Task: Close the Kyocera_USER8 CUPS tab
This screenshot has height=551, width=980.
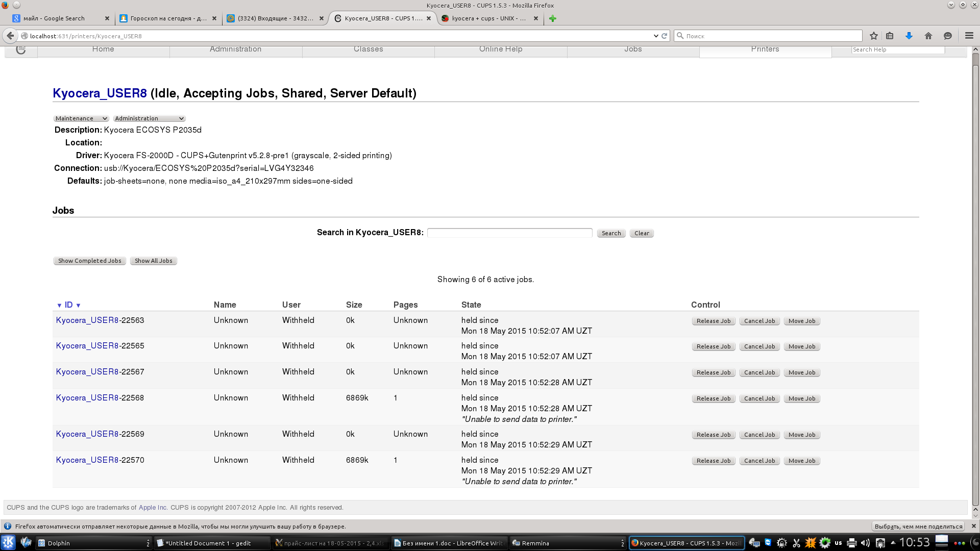Action: pyautogui.click(x=429, y=18)
